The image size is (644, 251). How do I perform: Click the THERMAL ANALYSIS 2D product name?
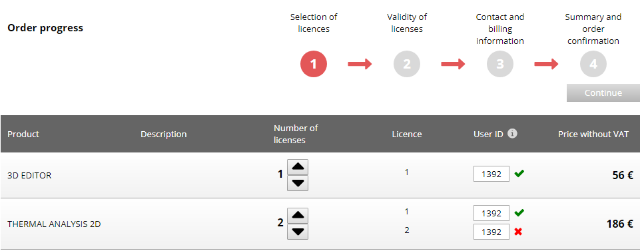click(54, 224)
